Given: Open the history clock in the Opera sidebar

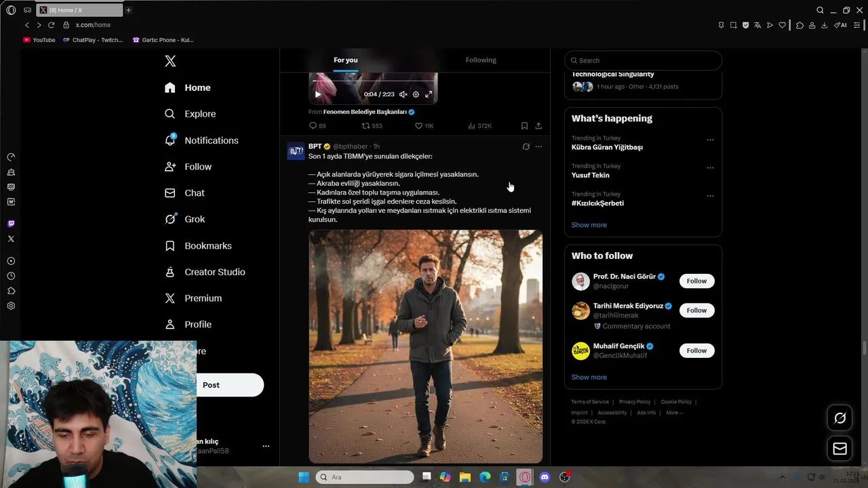Looking at the screenshot, I should click(11, 276).
